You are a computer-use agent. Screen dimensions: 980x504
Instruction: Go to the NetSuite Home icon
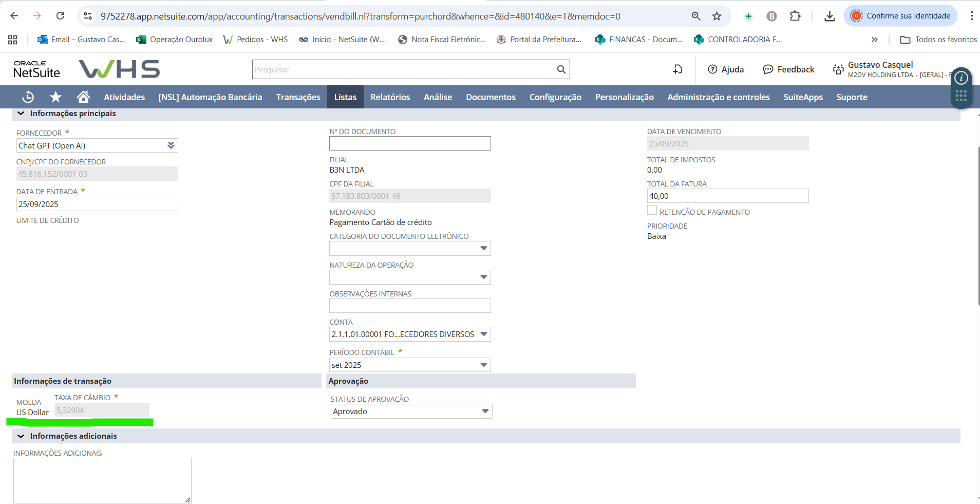click(83, 97)
